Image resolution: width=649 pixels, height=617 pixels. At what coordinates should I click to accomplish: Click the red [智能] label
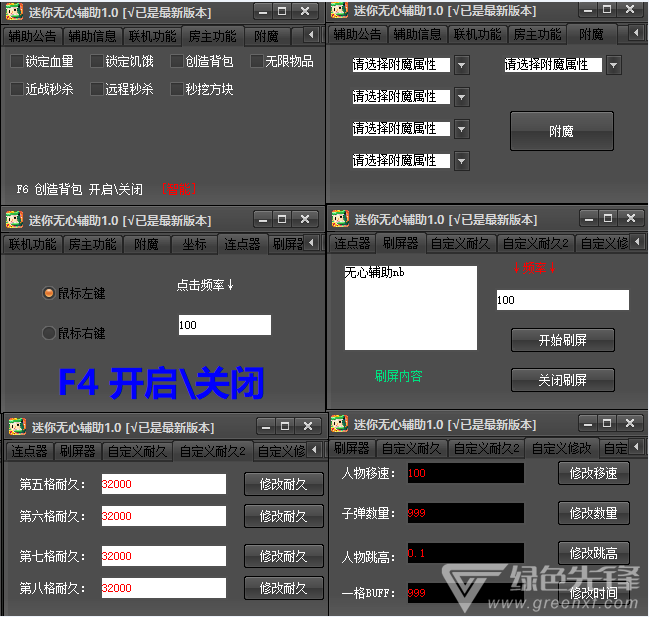click(179, 189)
